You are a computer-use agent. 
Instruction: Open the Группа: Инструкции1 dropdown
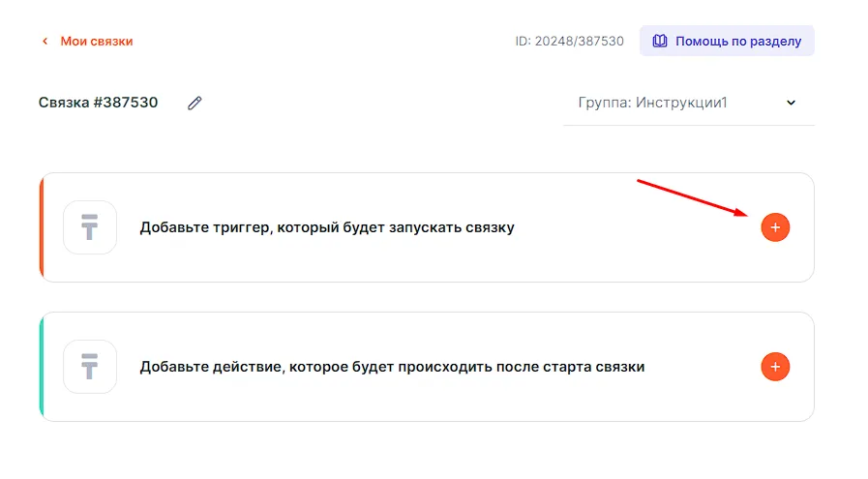pyautogui.click(x=666, y=103)
